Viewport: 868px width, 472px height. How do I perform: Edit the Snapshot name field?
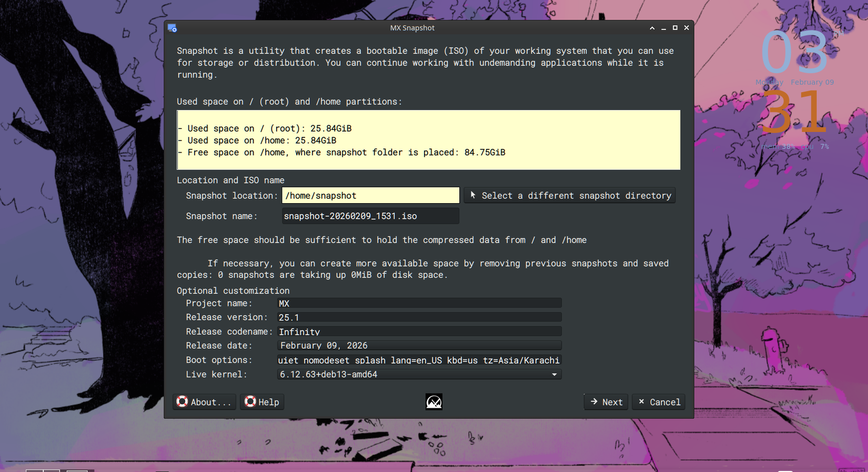point(370,216)
